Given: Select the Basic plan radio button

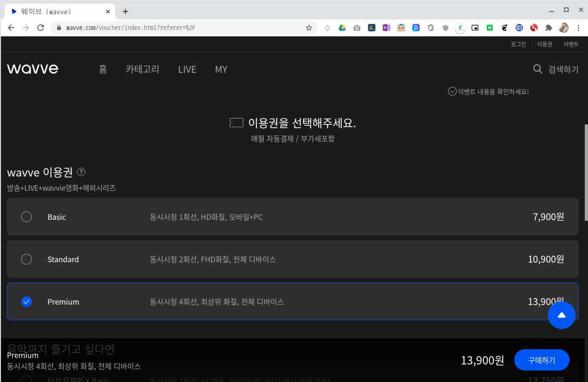Looking at the screenshot, I should pyautogui.click(x=27, y=217).
